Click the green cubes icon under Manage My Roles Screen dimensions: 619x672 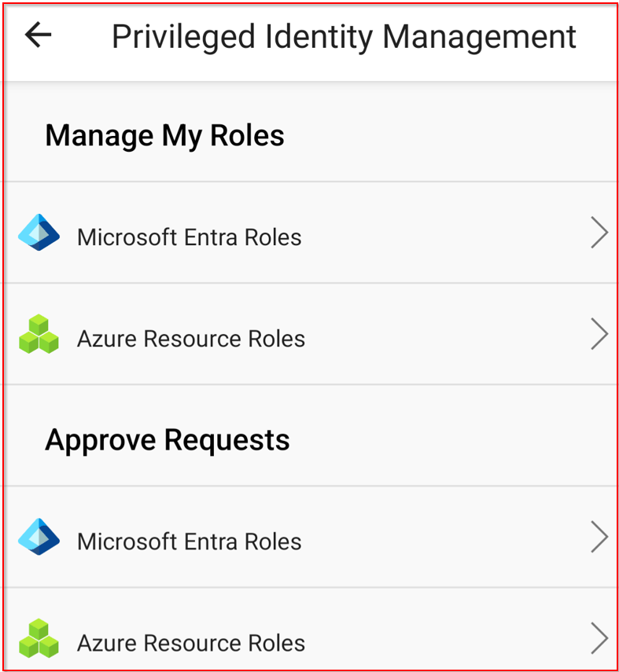pos(39,336)
